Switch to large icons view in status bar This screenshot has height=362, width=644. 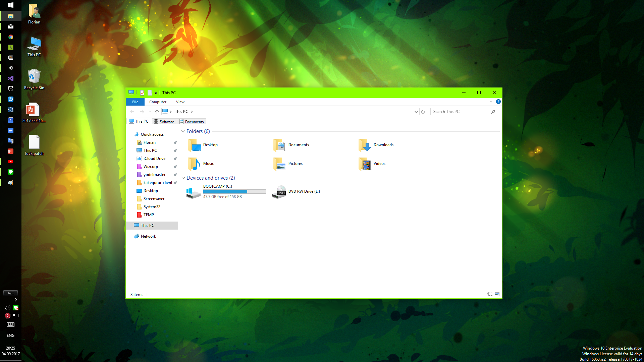click(x=497, y=294)
